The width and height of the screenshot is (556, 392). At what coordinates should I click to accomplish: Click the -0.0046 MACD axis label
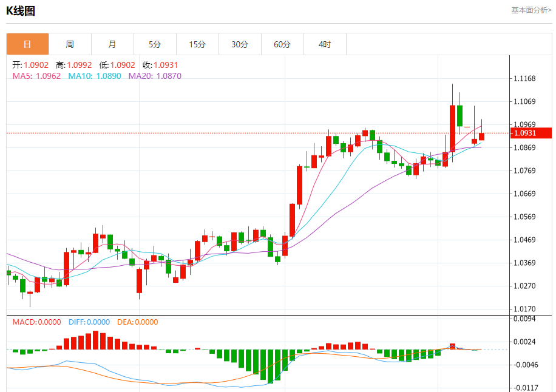click(525, 365)
